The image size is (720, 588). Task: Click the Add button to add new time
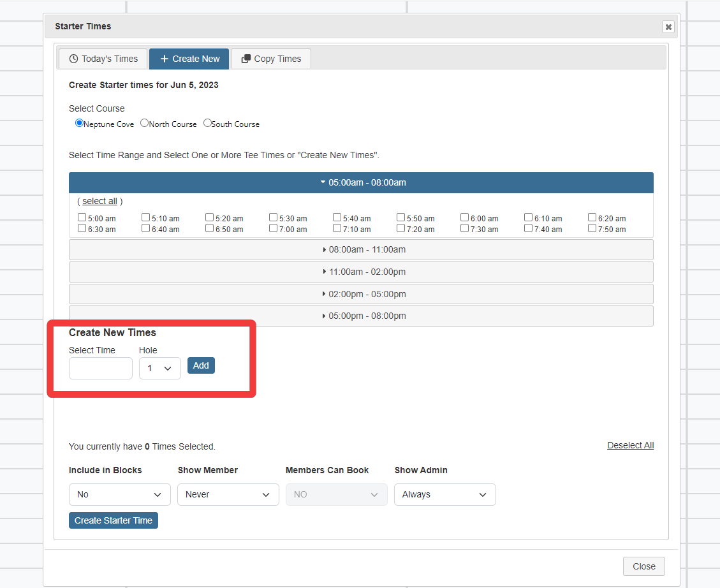point(201,365)
